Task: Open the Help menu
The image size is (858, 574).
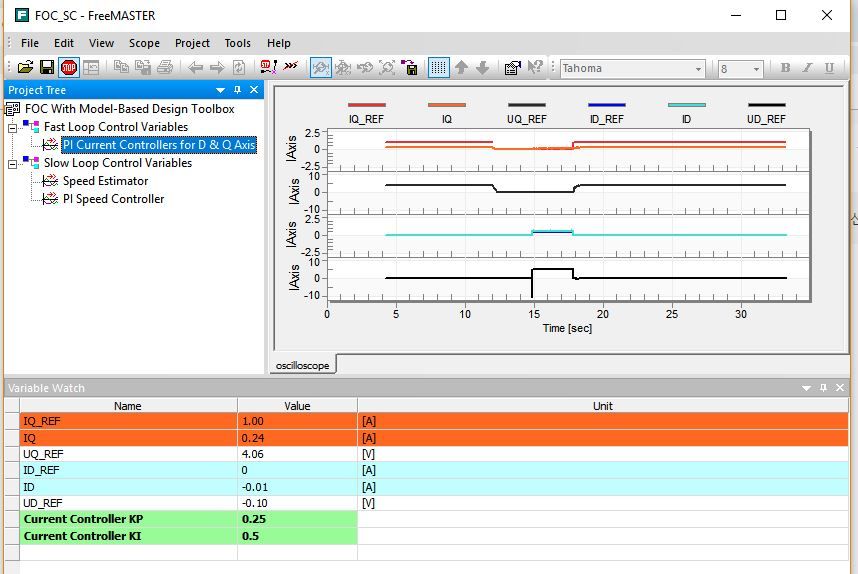Action: tap(279, 43)
